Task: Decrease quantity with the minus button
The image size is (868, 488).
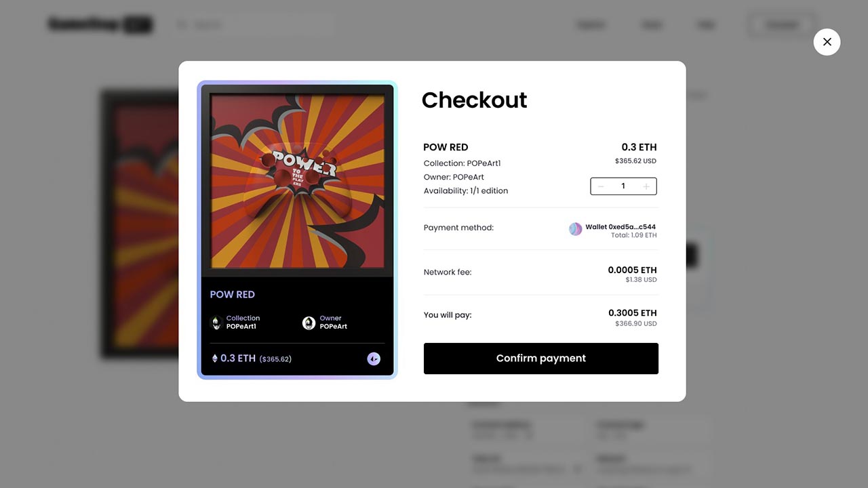Action: click(601, 186)
